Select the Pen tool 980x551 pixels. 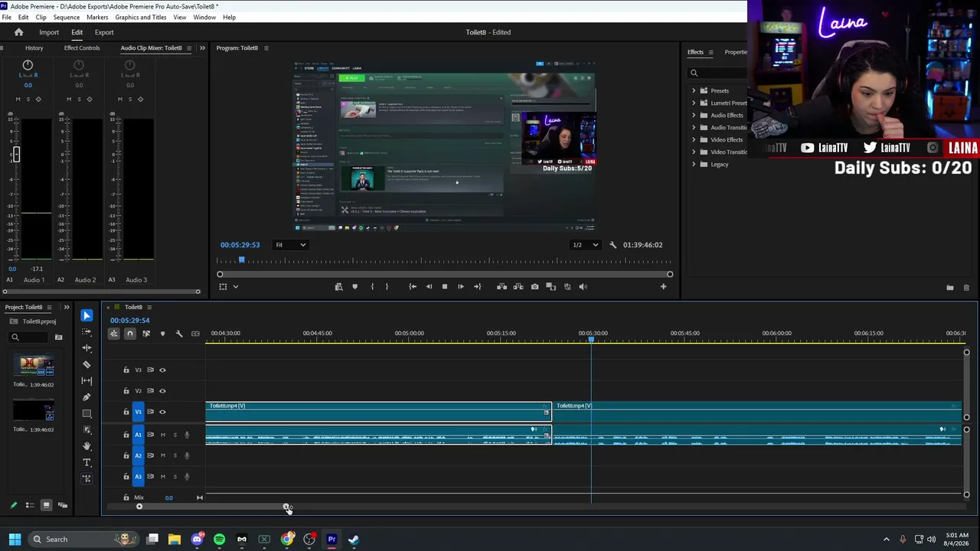coord(87,397)
